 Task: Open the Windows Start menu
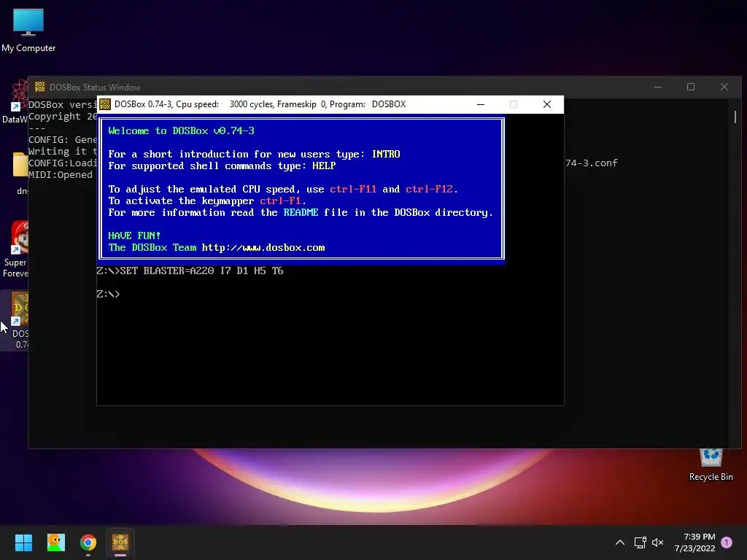(x=23, y=542)
